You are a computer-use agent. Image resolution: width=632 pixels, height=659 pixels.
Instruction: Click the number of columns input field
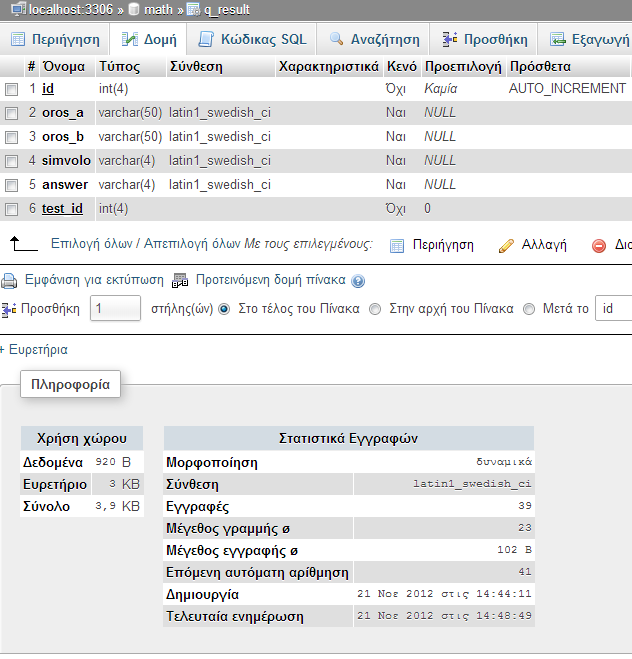coord(115,308)
